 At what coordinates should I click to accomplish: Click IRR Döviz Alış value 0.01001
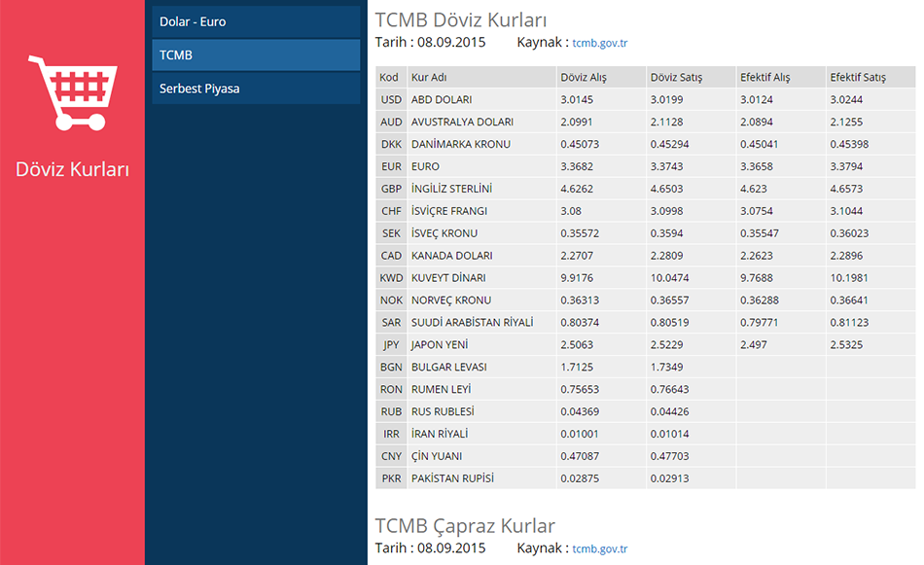[x=580, y=435]
